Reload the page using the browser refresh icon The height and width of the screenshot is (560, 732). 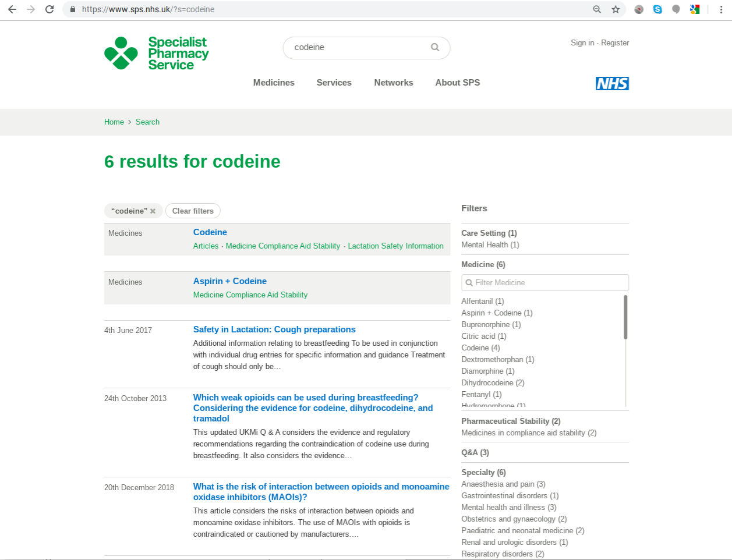(49, 9)
